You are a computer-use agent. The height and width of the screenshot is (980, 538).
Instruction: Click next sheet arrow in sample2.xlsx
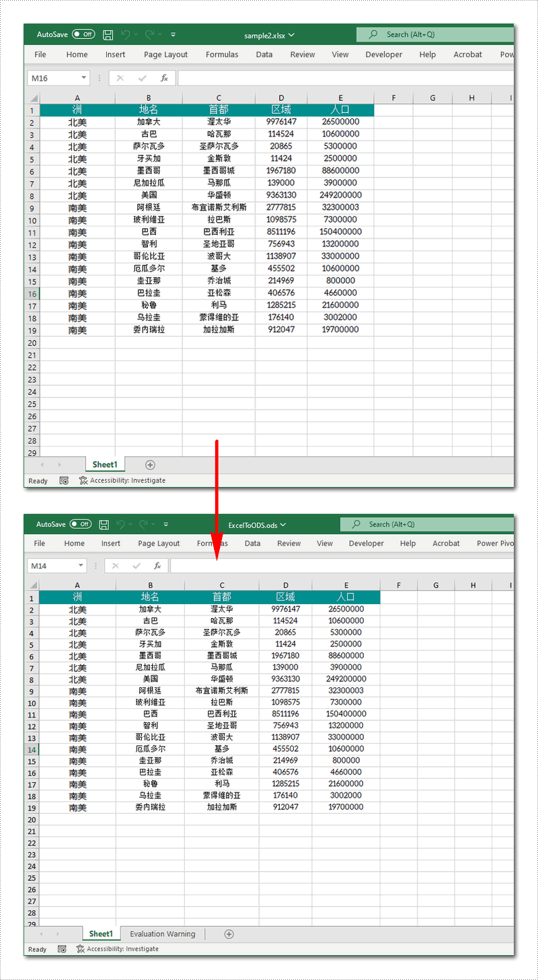click(59, 465)
